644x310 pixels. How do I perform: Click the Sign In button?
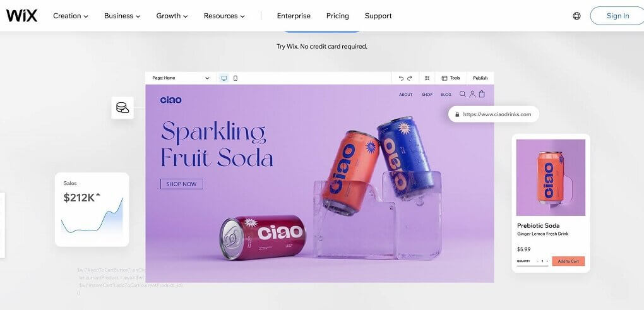tap(617, 16)
